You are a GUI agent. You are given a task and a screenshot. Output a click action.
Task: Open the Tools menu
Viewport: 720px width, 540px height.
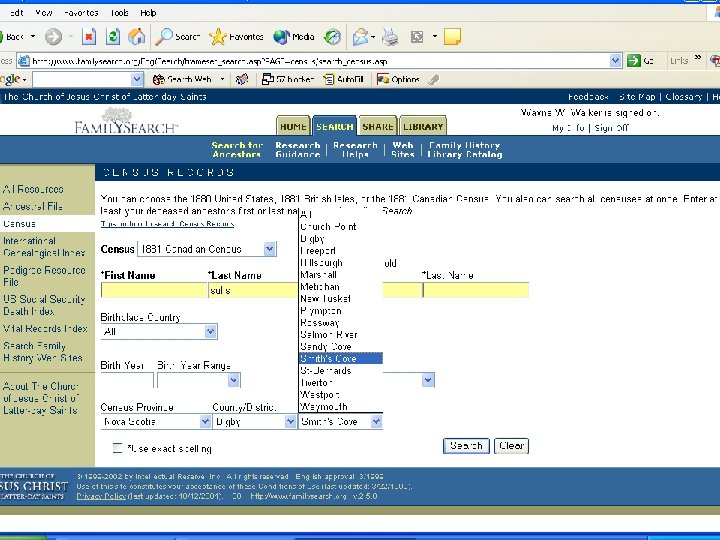coord(119,13)
